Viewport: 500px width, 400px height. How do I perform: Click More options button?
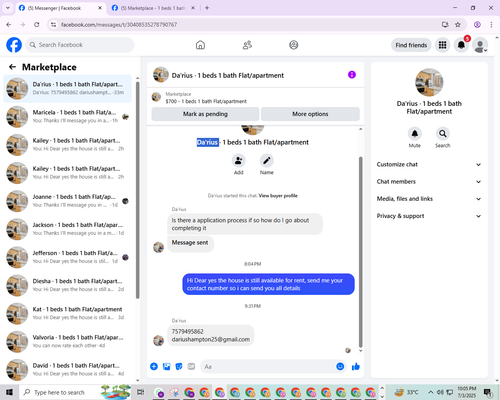310,114
